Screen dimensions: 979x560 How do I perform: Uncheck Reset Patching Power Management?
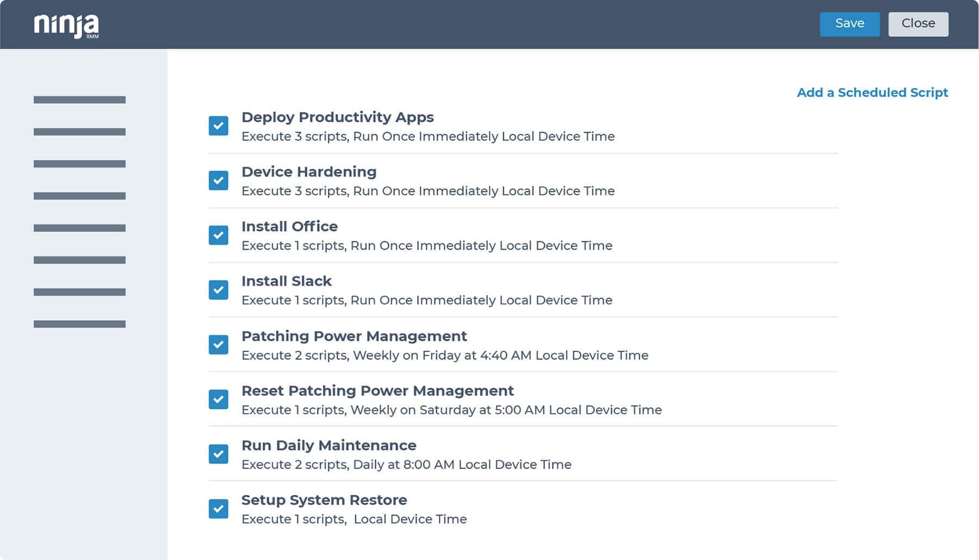coord(219,399)
